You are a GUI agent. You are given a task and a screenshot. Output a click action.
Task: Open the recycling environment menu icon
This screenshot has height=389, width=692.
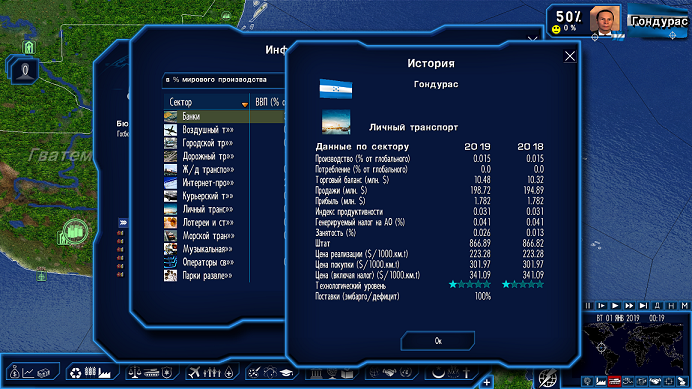tap(76, 373)
